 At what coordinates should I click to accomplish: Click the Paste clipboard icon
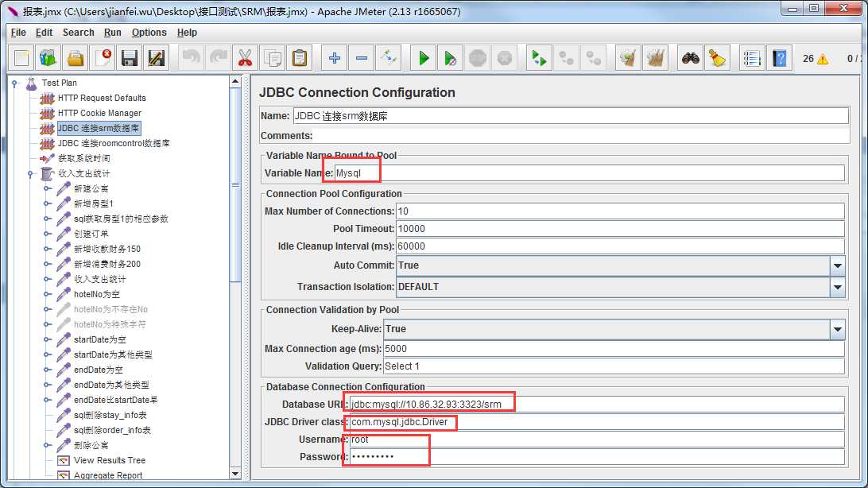pyautogui.click(x=300, y=58)
